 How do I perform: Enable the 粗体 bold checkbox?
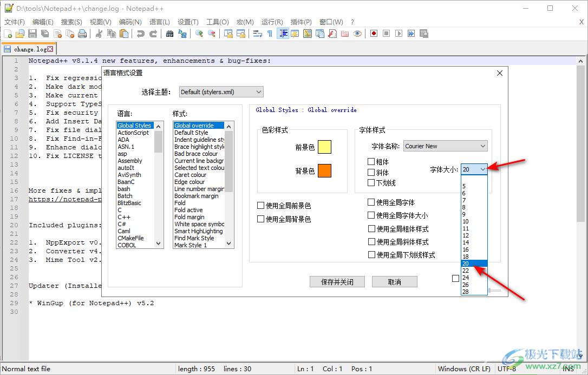pos(371,161)
